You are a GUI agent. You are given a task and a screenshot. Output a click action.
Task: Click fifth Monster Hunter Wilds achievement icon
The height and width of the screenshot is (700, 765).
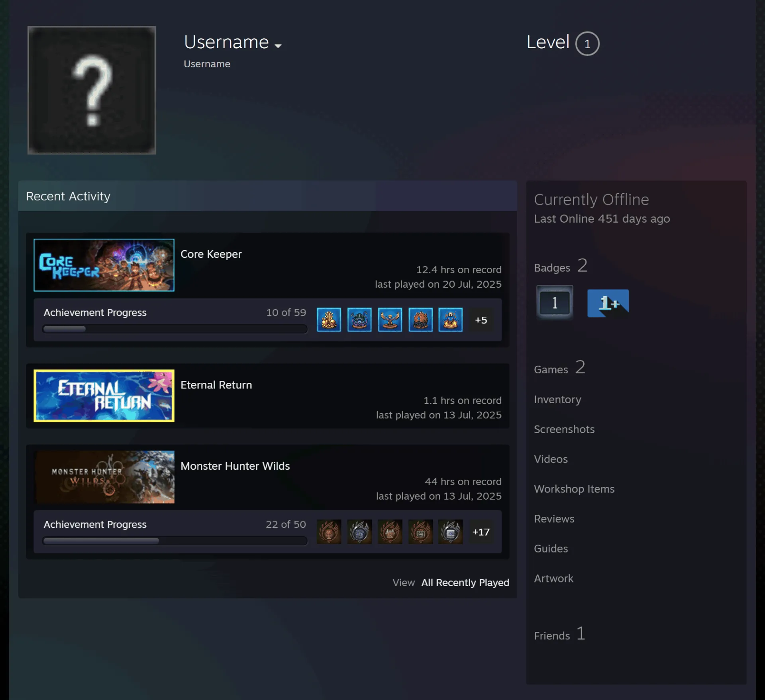[x=451, y=531]
